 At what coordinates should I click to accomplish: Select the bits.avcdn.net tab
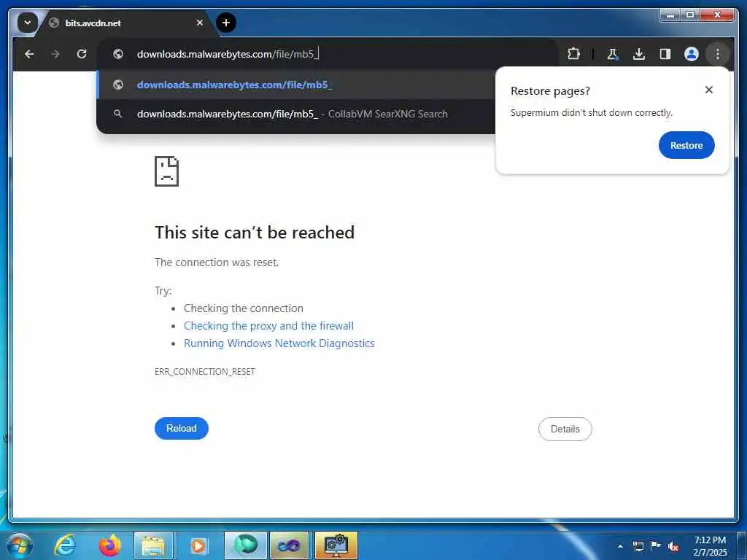coord(126,23)
